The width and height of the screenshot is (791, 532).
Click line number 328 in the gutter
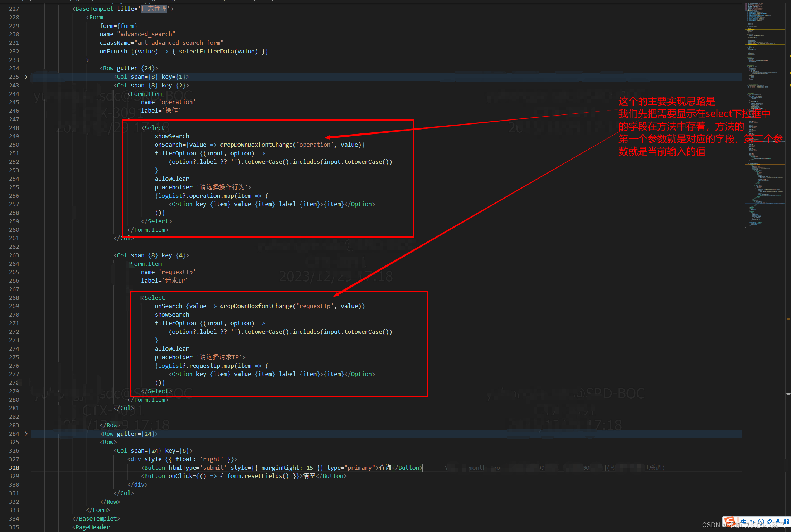coord(14,468)
